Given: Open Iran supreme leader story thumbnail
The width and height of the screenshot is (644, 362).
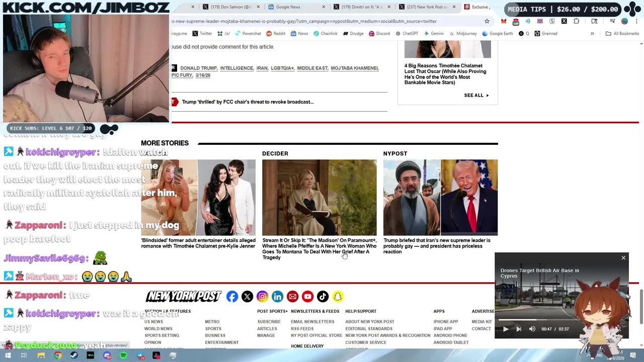Looking at the screenshot, I should tap(440, 198).
